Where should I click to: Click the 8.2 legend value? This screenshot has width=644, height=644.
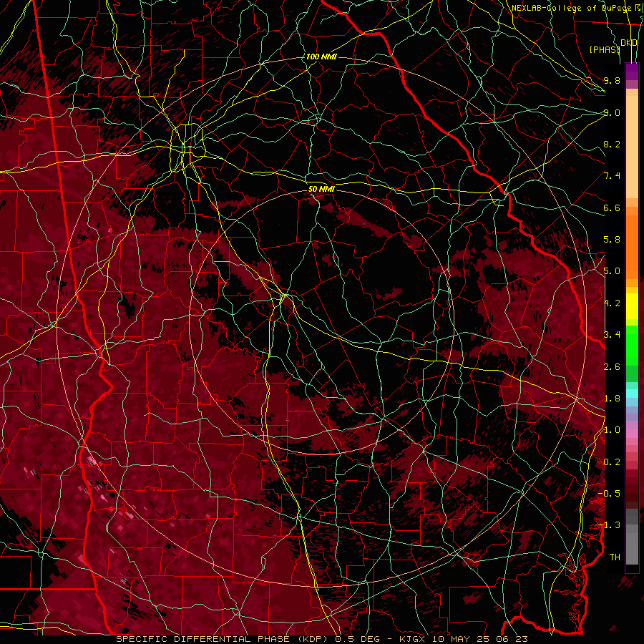point(612,144)
